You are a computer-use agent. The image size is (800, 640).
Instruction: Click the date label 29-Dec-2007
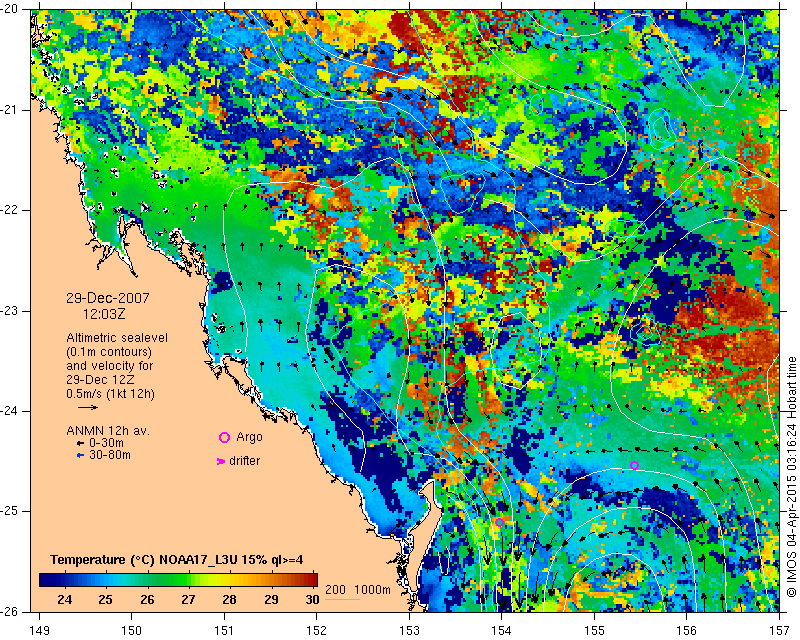coord(108,298)
